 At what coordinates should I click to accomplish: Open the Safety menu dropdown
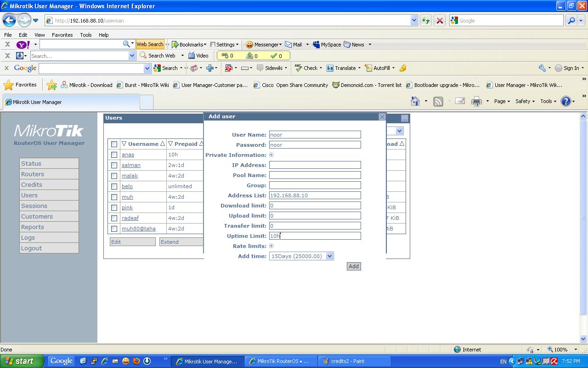pyautogui.click(x=525, y=101)
